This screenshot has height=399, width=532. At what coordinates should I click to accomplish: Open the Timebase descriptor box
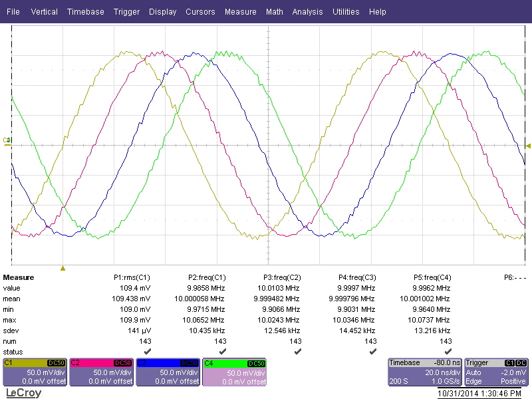pos(425,372)
